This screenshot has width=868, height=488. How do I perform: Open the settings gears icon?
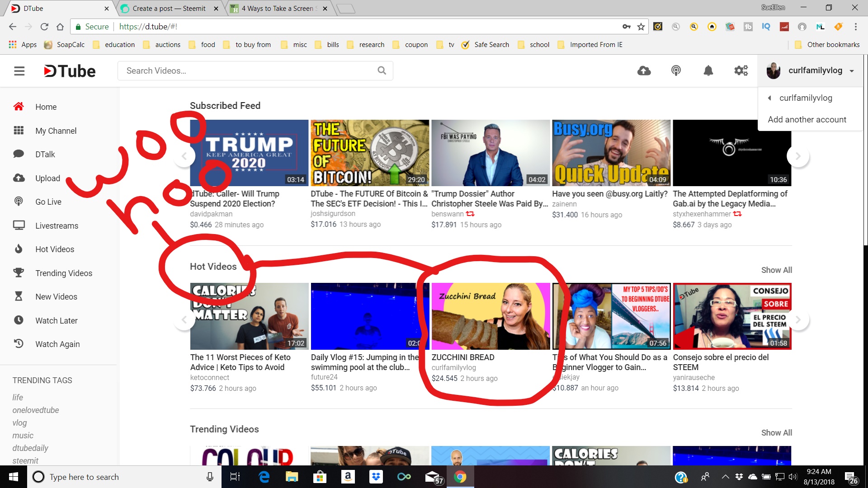tap(741, 70)
